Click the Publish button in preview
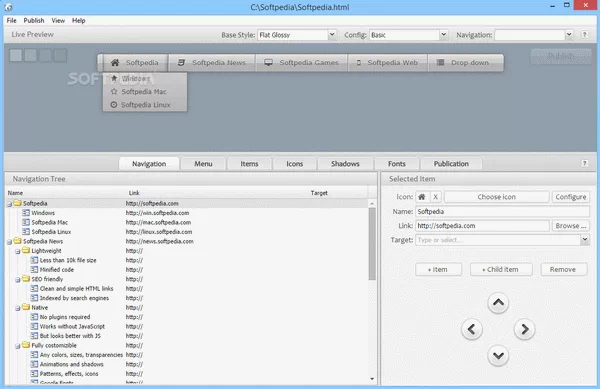Viewport: 600px width, 389px height. pos(561,56)
